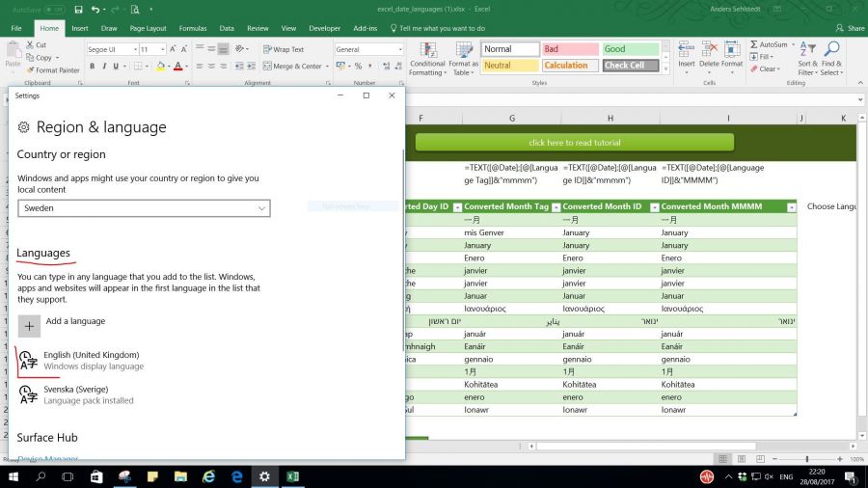Click the green 'click here to read tutorial' button
This screenshot has width=868, height=488.
click(575, 142)
